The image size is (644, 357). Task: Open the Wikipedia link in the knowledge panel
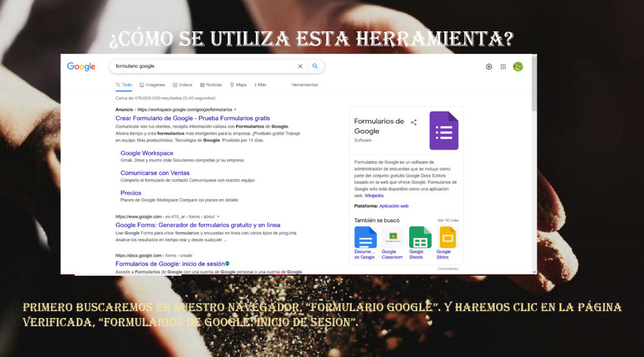click(374, 196)
